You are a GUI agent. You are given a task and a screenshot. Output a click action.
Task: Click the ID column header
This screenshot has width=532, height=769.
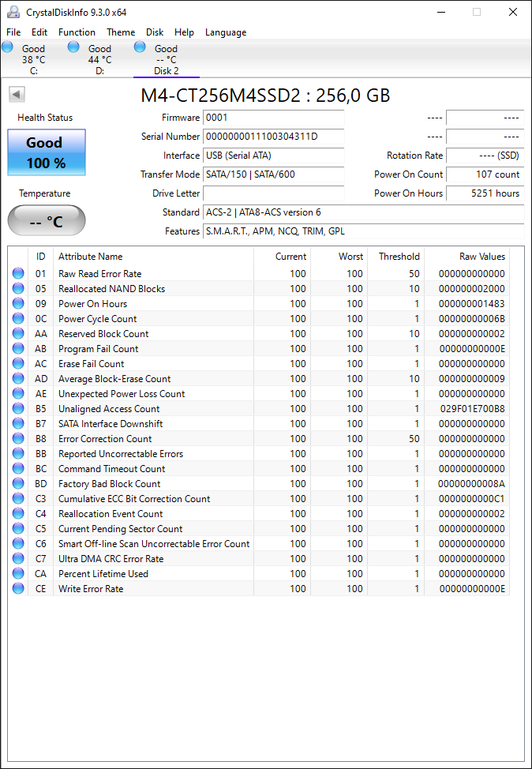(x=41, y=257)
